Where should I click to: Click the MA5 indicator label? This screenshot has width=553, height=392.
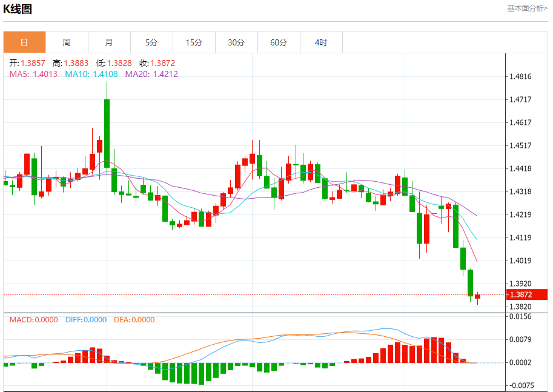(33, 74)
